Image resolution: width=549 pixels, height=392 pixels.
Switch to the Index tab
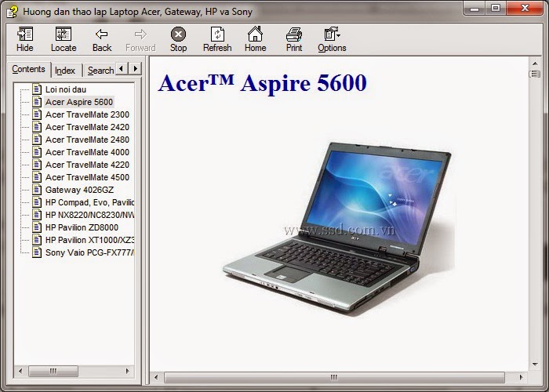coord(65,71)
